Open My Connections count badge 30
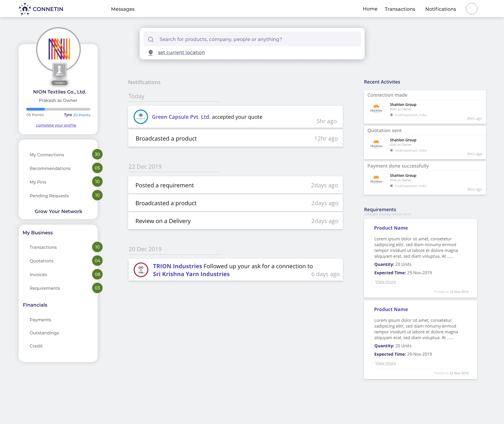The width and height of the screenshot is (504, 424). (x=97, y=154)
